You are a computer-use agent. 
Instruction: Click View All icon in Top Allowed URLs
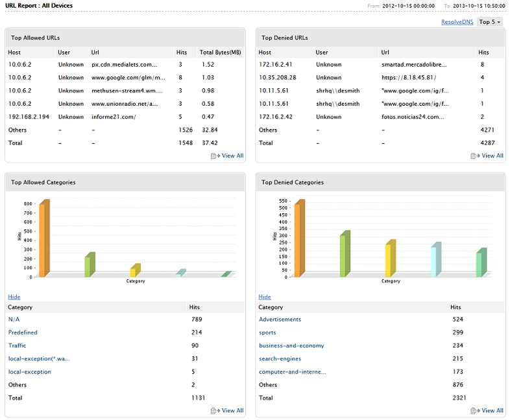click(x=215, y=156)
